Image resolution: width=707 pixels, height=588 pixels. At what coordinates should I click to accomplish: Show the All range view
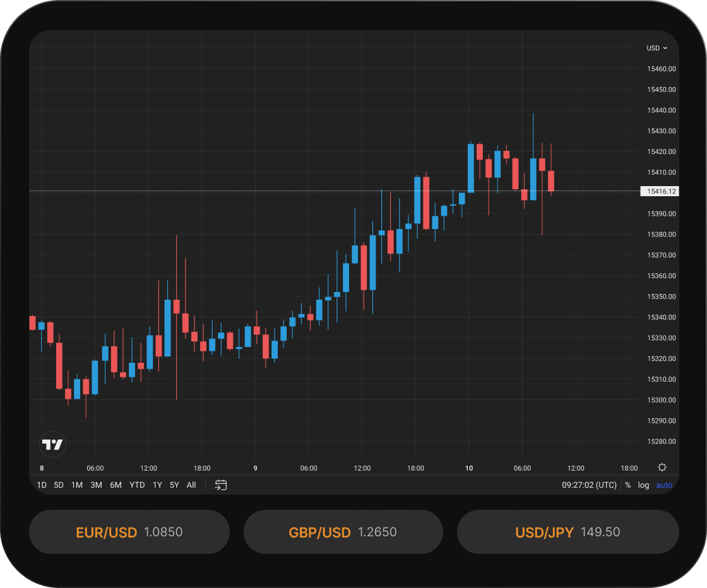[191, 485]
